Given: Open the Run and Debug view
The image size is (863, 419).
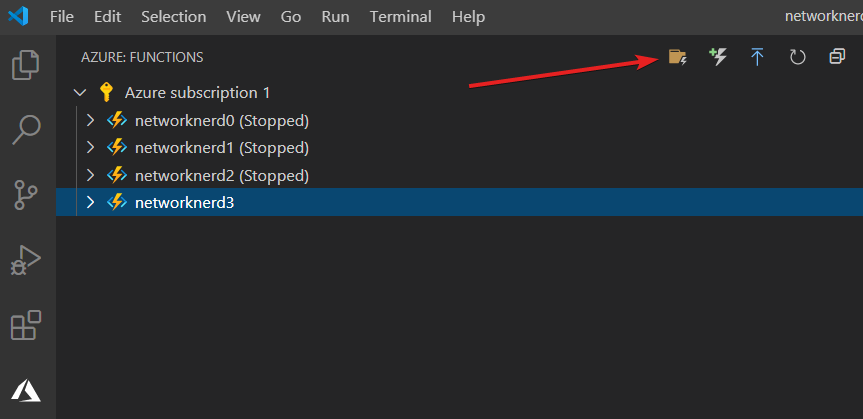Looking at the screenshot, I should (x=26, y=260).
